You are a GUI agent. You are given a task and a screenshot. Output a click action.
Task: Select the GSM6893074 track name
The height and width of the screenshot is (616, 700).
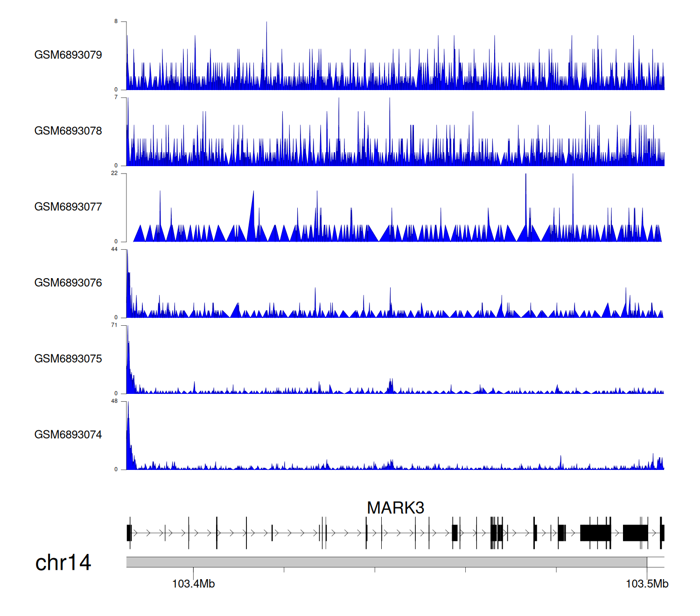[68, 435]
